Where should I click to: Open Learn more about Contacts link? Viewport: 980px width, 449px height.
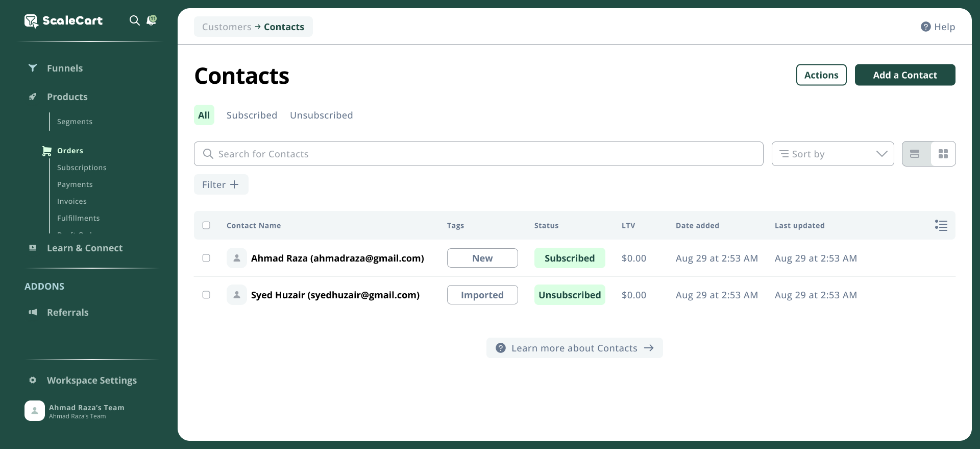point(574,348)
